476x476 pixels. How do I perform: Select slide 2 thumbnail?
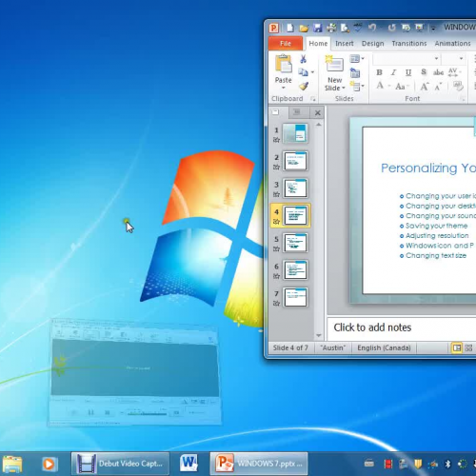pos(295,161)
